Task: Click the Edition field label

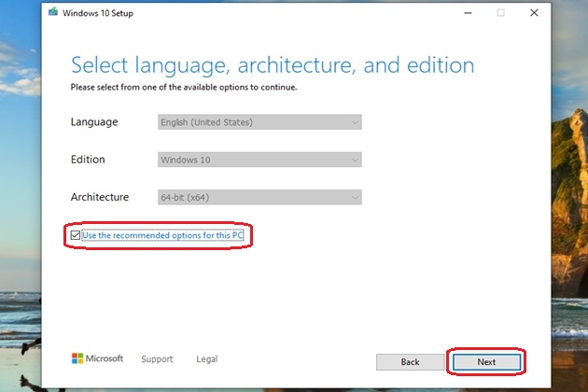Action: (88, 160)
